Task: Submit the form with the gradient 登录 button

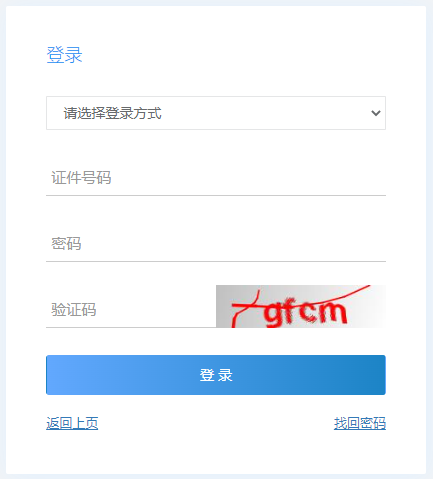Action: [x=216, y=375]
